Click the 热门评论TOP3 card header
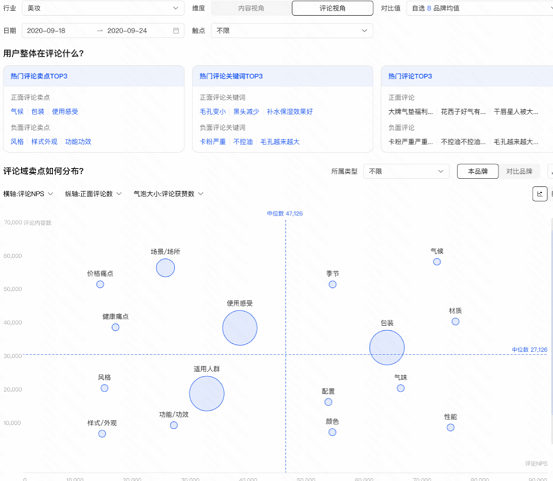Viewport: 553px width, 481px height. pos(467,76)
